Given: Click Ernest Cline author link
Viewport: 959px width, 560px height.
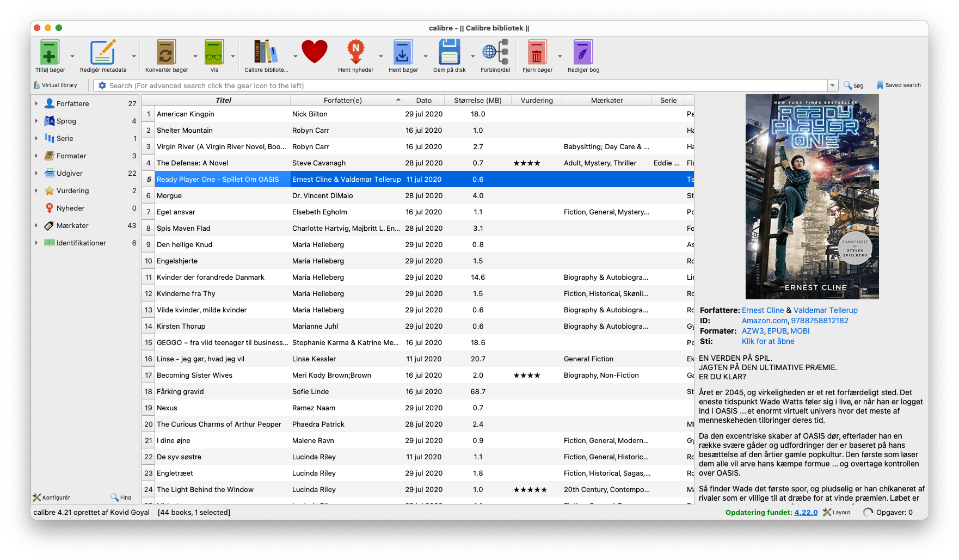Looking at the screenshot, I should [763, 310].
